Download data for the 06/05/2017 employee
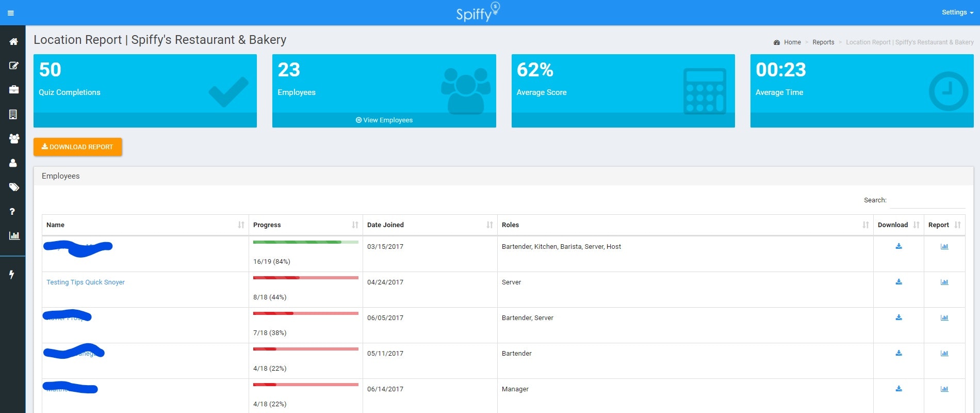The image size is (980, 413). coord(899,317)
